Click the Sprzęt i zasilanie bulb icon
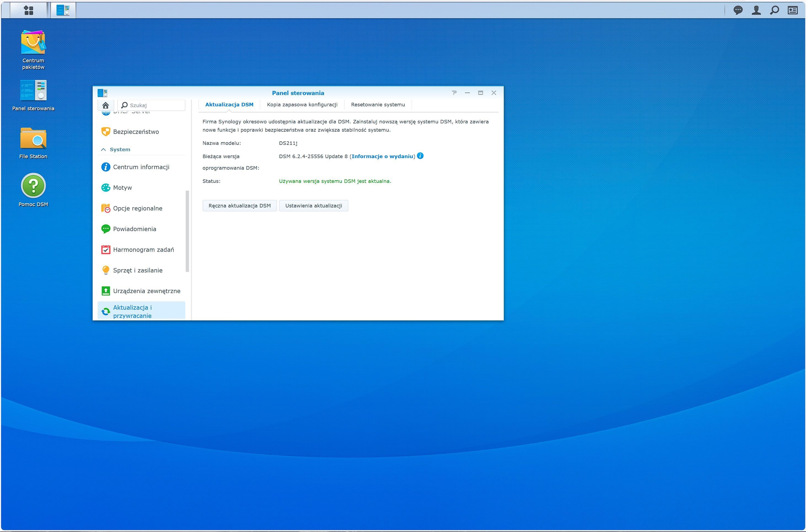806x532 pixels. coord(106,271)
